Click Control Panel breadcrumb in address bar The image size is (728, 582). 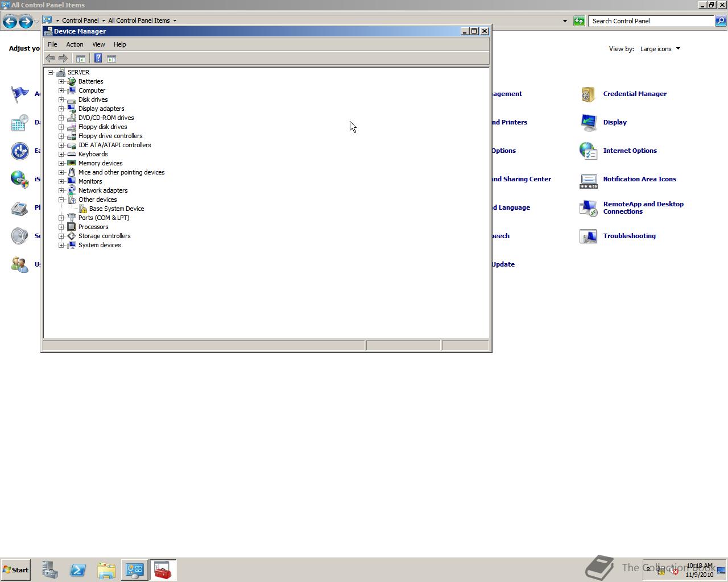click(80, 20)
